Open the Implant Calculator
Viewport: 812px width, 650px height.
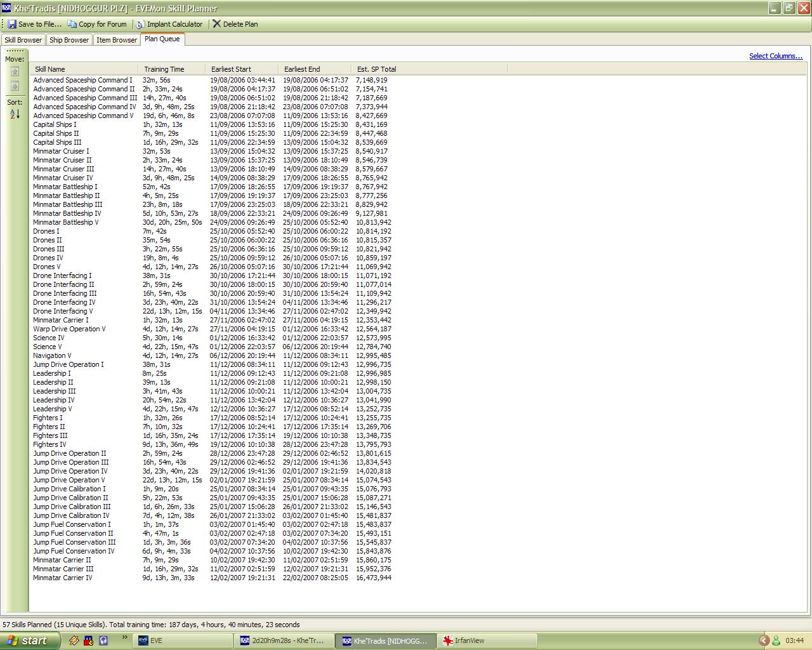click(169, 24)
